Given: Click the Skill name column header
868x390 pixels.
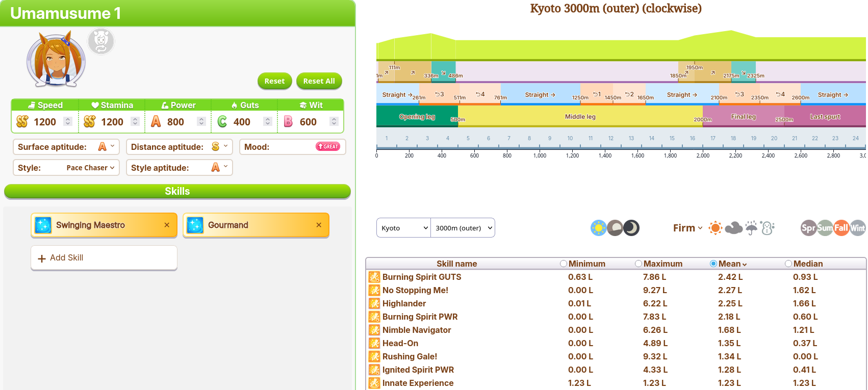Looking at the screenshot, I should click(x=457, y=264).
